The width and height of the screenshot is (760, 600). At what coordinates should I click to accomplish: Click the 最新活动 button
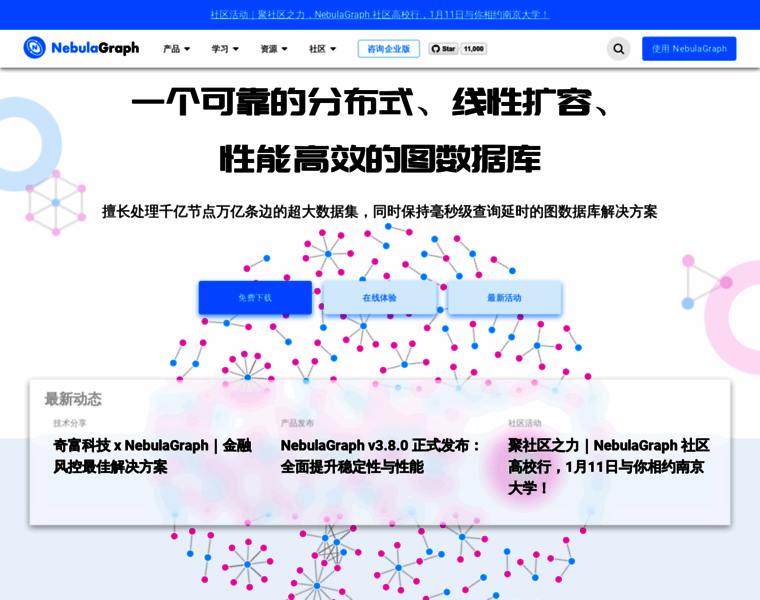[x=504, y=298]
